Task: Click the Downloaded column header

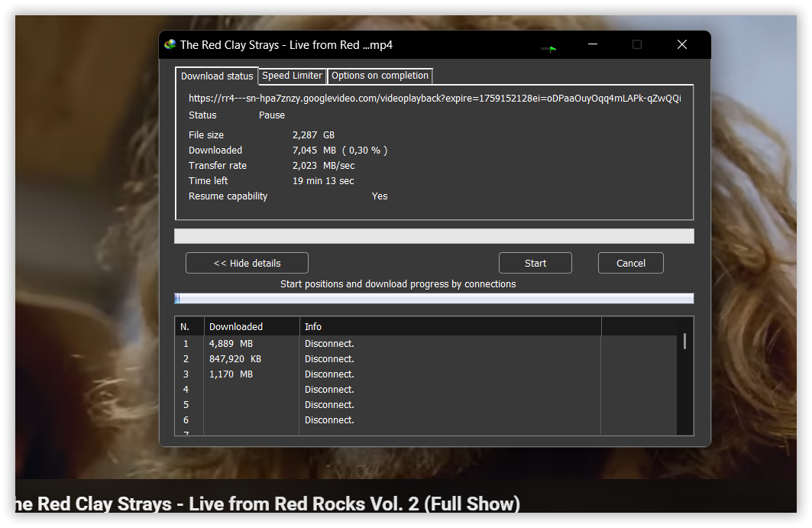Action: [251, 327]
